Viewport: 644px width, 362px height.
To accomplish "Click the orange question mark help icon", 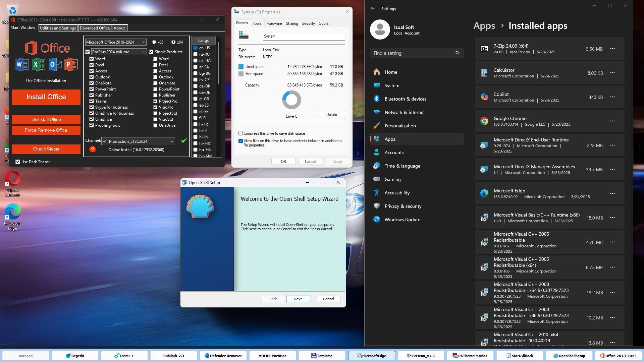I will click(93, 149).
